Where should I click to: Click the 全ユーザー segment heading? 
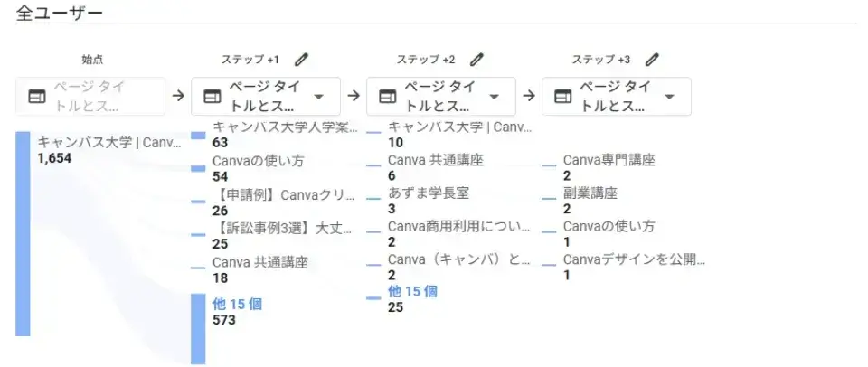tap(60, 12)
